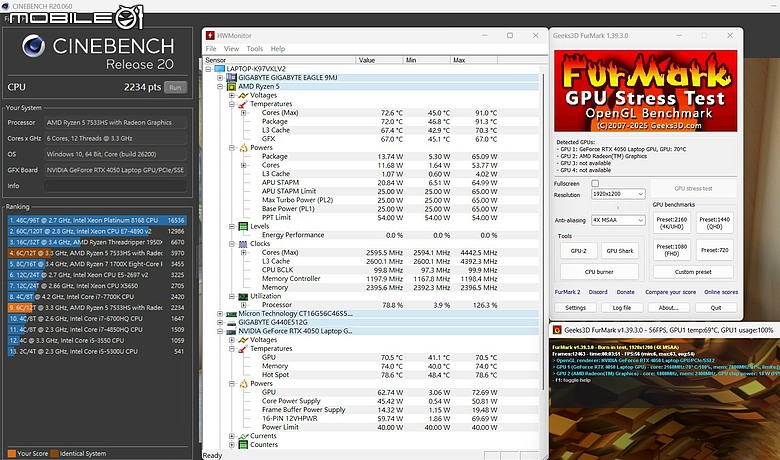Screen dimensions: 780x460
Task: Select the GIGABYTE EAGLE motherboard icon
Action: click(231, 78)
